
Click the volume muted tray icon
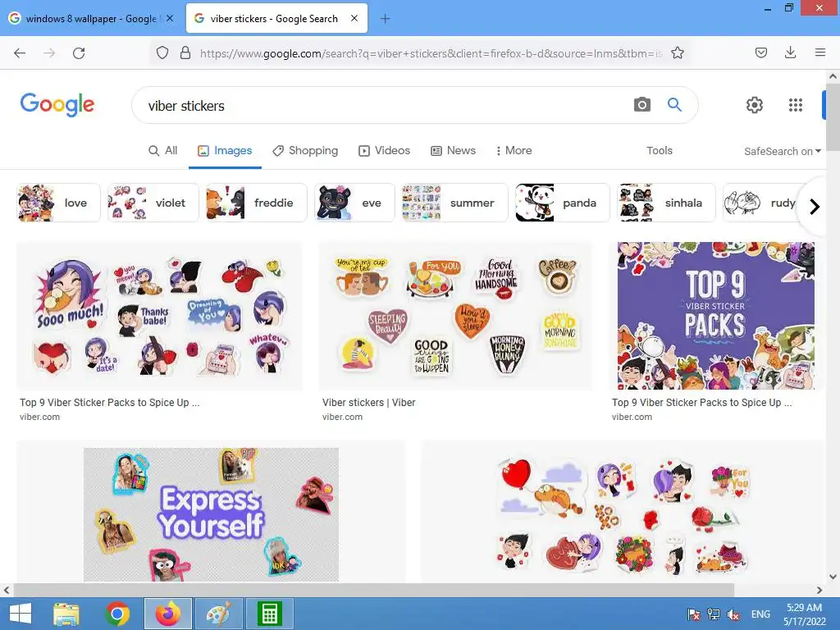[733, 614]
